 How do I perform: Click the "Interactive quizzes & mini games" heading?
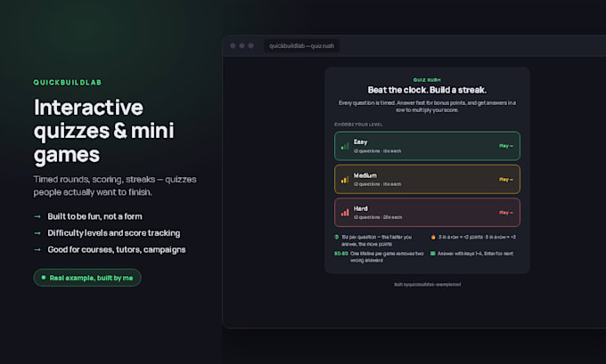click(x=104, y=131)
